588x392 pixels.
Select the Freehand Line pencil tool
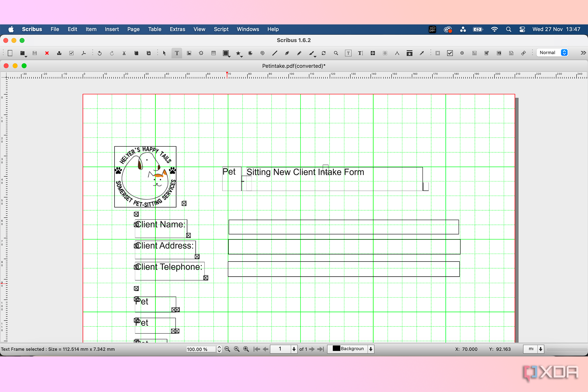pyautogui.click(x=299, y=53)
